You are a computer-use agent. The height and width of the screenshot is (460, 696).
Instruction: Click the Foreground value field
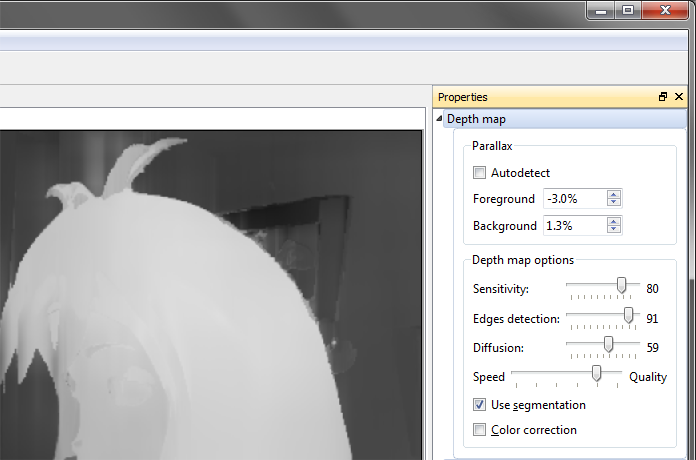(574, 198)
